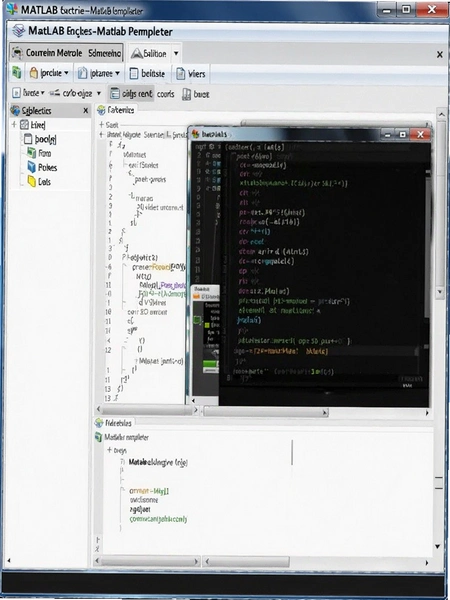Toggle the 'Coureim Metrole' panel button
Screen dimensions: 450x600
67,53
